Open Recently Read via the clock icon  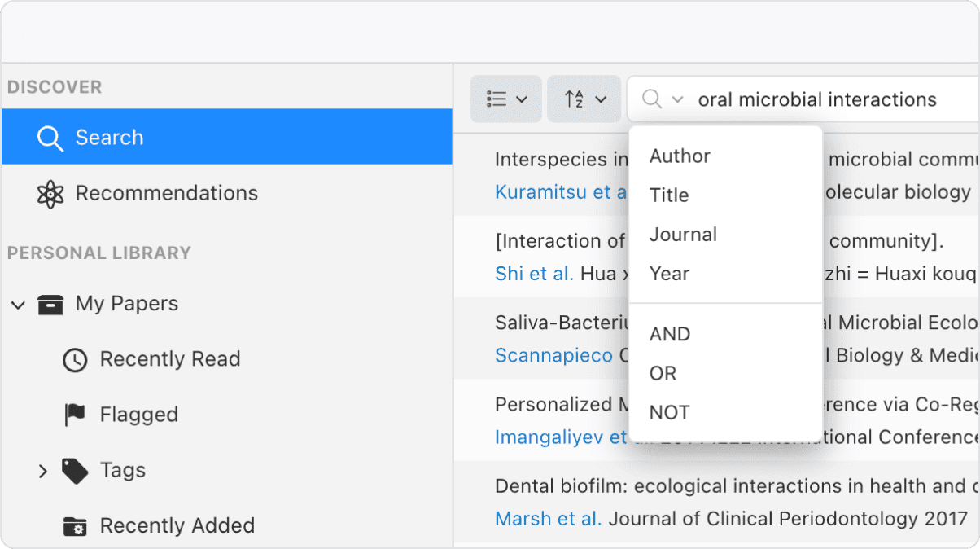(73, 359)
